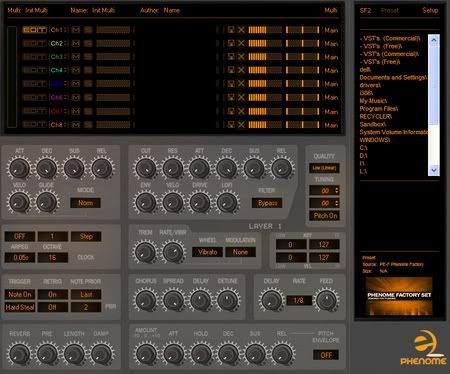
Task: Click the save disk icon on Ch4 row
Action: pos(231,70)
